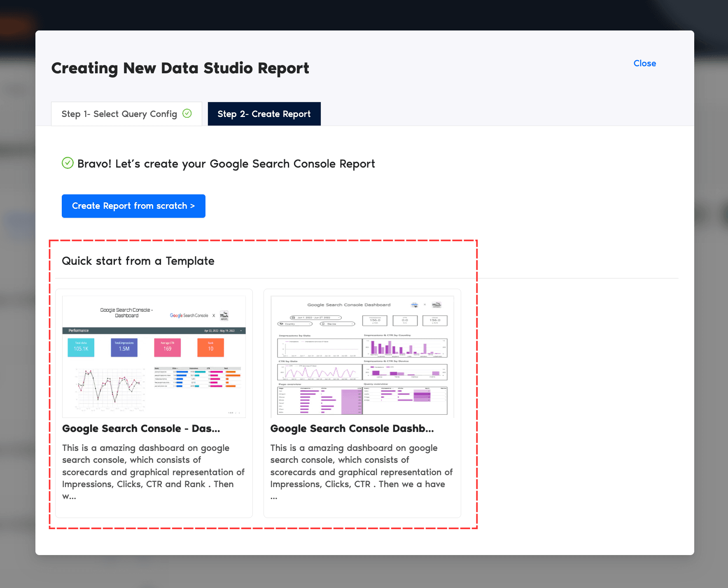This screenshot has width=728, height=588.
Task: Close the Creating New Data Studio Report dialog
Action: click(644, 63)
